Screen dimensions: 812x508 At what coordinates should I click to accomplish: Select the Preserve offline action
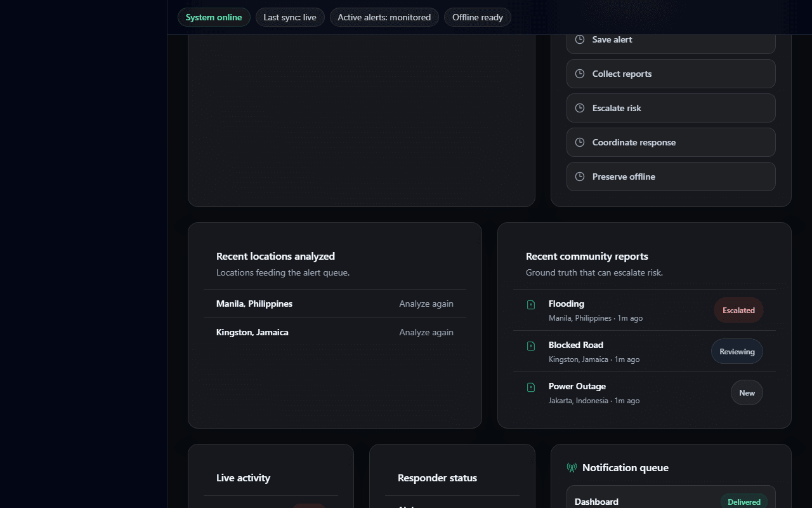click(x=671, y=177)
